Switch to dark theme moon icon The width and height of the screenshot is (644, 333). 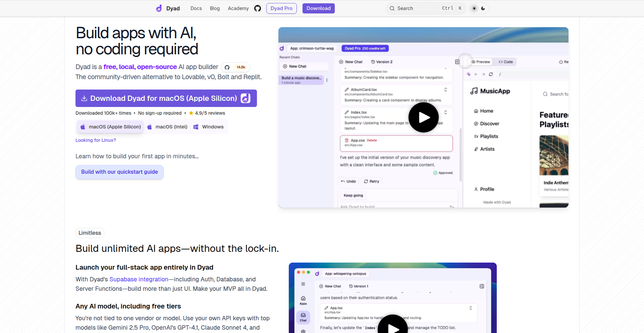click(483, 8)
